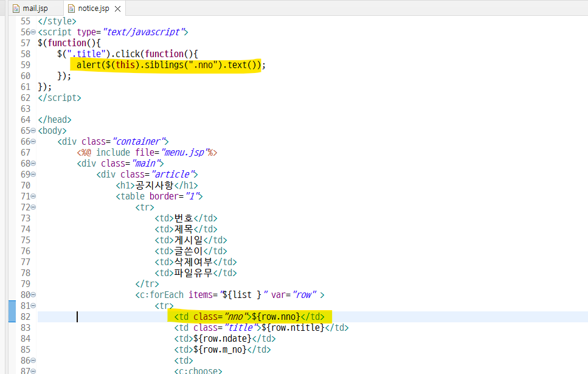Click the </style> closing tag
The width and height of the screenshot is (588, 374).
pyautogui.click(x=57, y=21)
